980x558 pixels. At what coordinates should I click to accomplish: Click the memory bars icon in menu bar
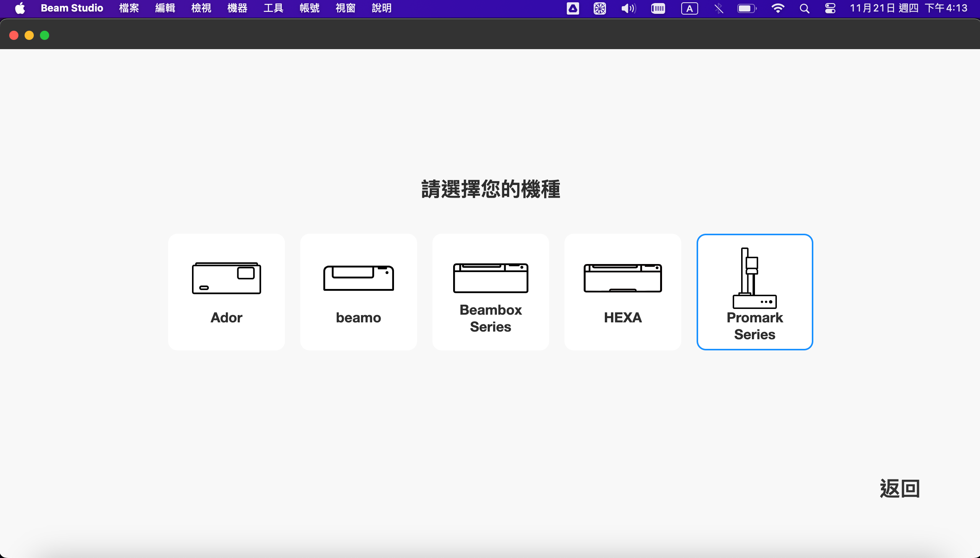coord(658,8)
